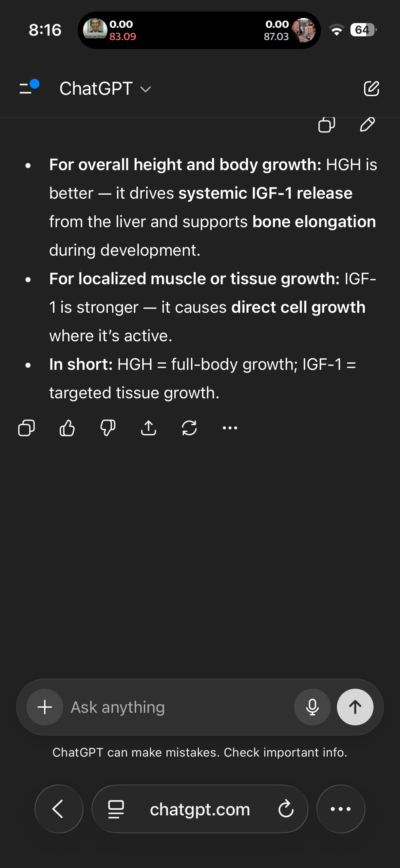
Task: Open the browser page settings icon
Action: click(x=116, y=809)
